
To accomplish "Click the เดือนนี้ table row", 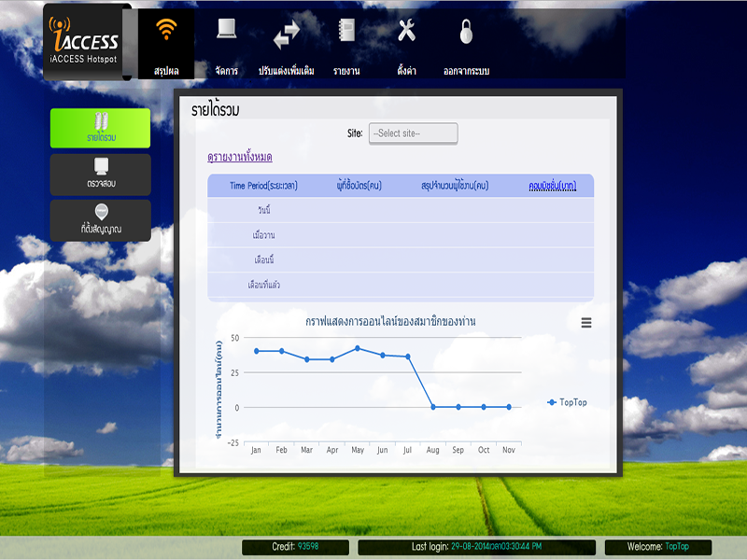I will 401,260.
